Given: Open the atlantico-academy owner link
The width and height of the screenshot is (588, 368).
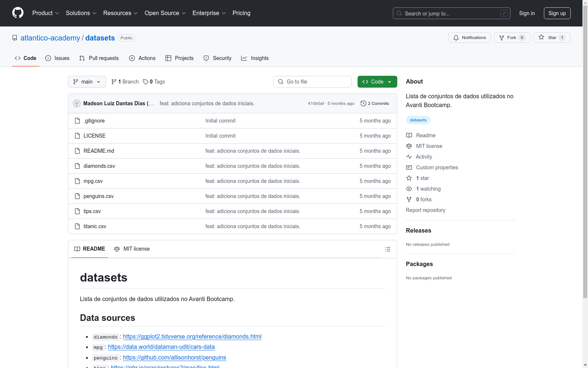Looking at the screenshot, I should (x=50, y=38).
